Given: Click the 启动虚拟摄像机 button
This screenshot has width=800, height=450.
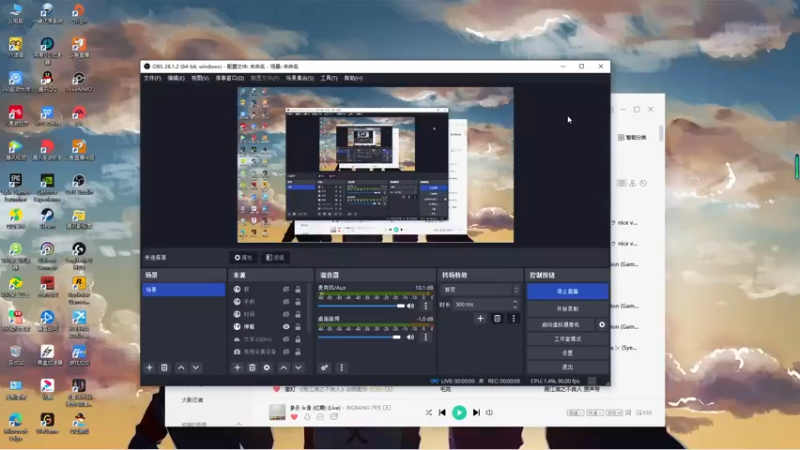Looking at the screenshot, I should click(x=560, y=324).
